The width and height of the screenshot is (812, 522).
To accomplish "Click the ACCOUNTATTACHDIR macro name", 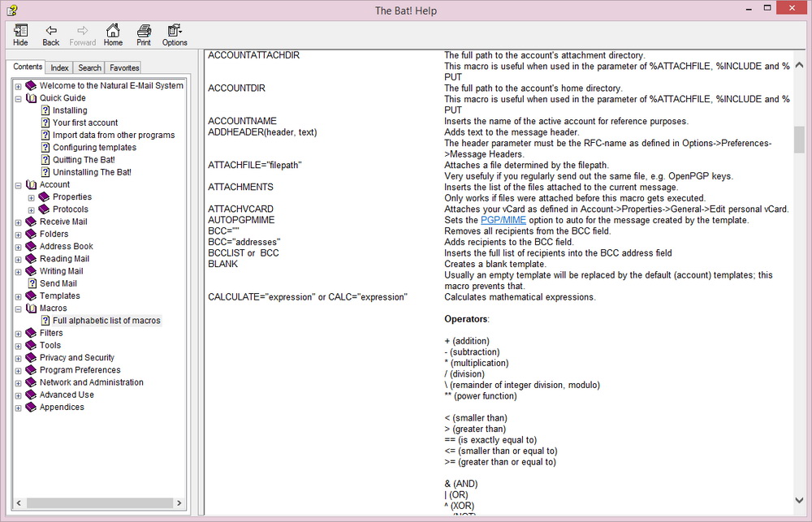I will click(x=253, y=55).
